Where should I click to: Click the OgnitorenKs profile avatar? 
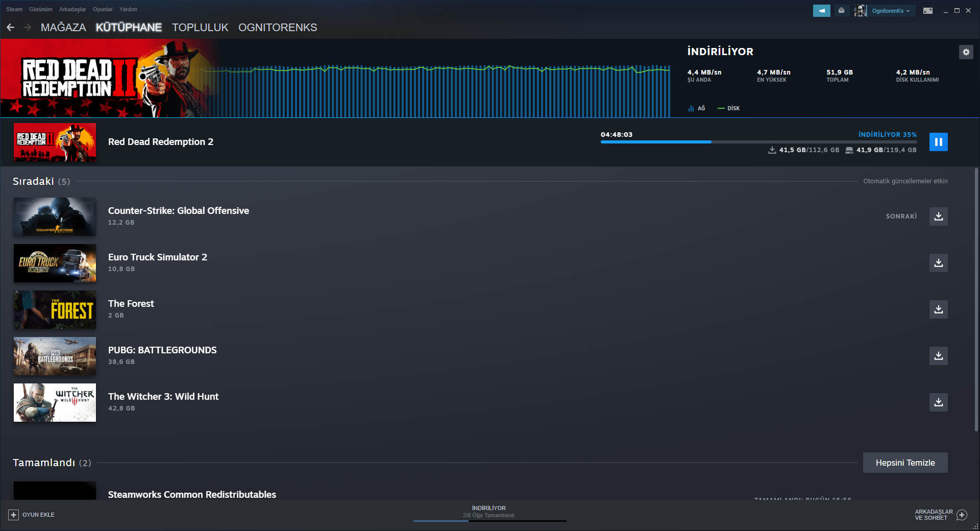pyautogui.click(x=861, y=11)
